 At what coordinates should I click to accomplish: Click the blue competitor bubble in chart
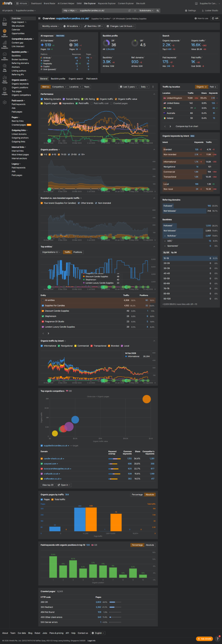coord(75,419)
